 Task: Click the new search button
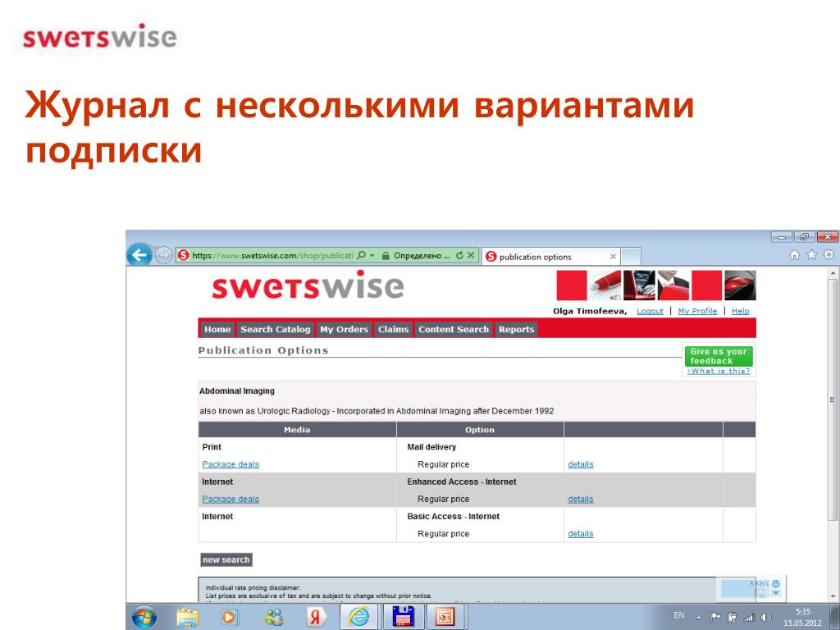(x=226, y=559)
